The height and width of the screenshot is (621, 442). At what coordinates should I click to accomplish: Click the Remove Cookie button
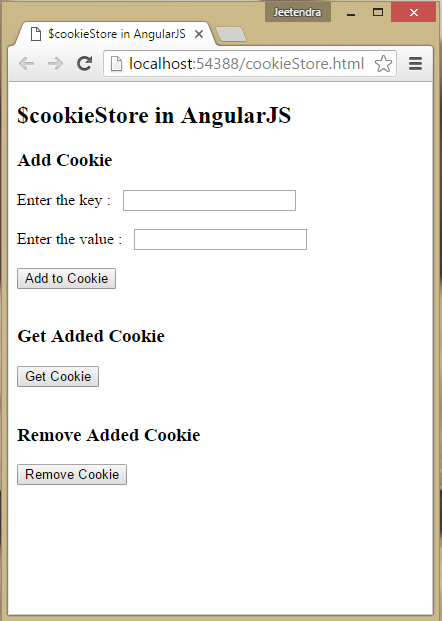(72, 474)
